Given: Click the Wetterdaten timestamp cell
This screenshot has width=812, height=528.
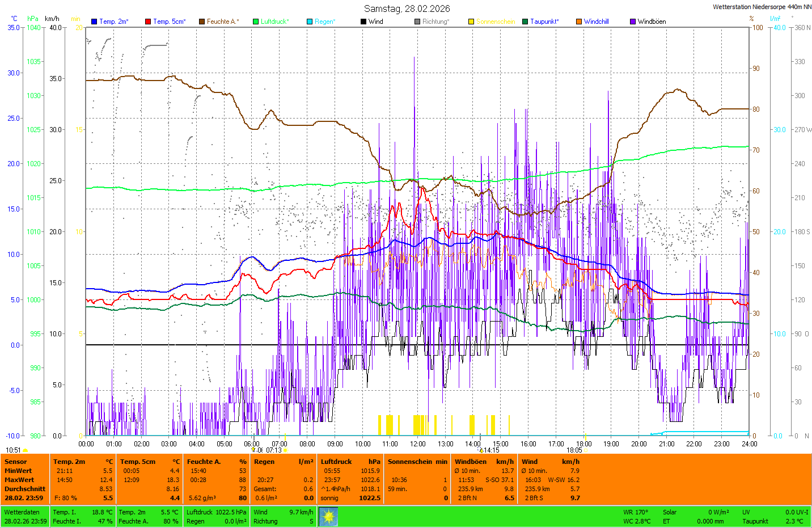Looking at the screenshot, I should [x=25, y=517].
